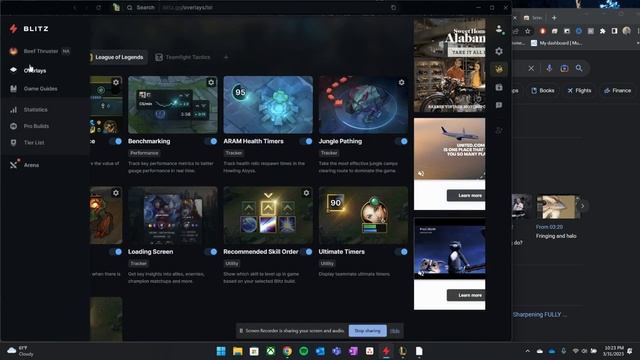This screenshot has width=640, height=360.
Task: Click the Benchmarking preview thumbnail
Action: pos(173,104)
